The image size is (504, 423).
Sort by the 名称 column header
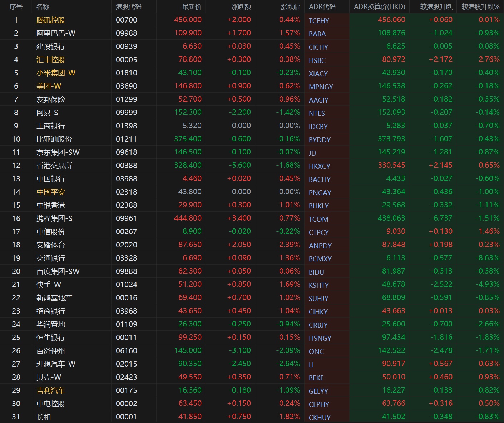[x=43, y=6]
